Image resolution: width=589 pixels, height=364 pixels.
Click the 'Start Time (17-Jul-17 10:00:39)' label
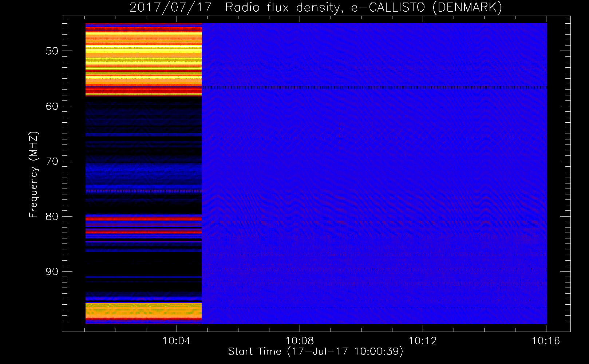316,352
